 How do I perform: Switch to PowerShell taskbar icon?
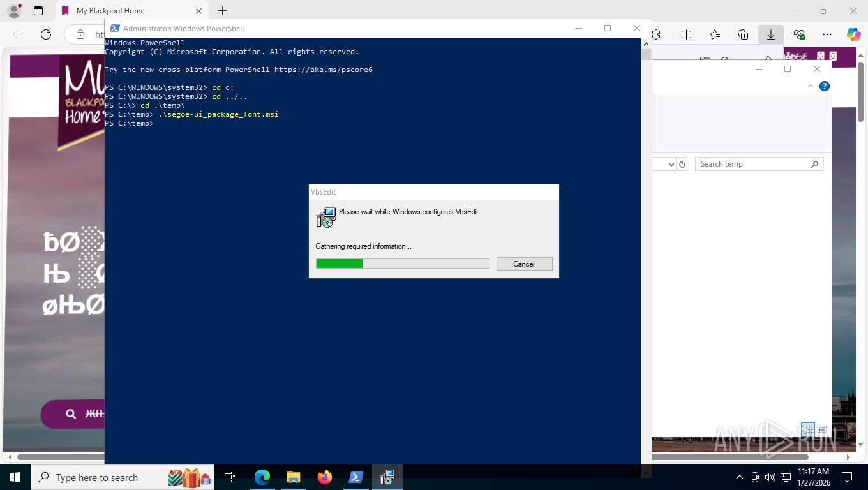pyautogui.click(x=356, y=477)
